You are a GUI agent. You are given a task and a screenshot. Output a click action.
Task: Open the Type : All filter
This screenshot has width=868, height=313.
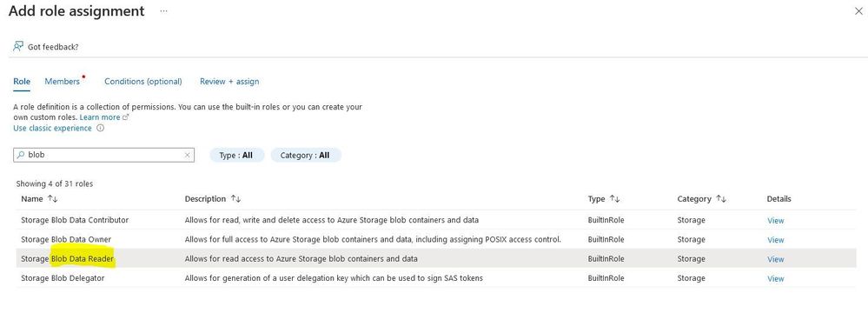tap(236, 155)
